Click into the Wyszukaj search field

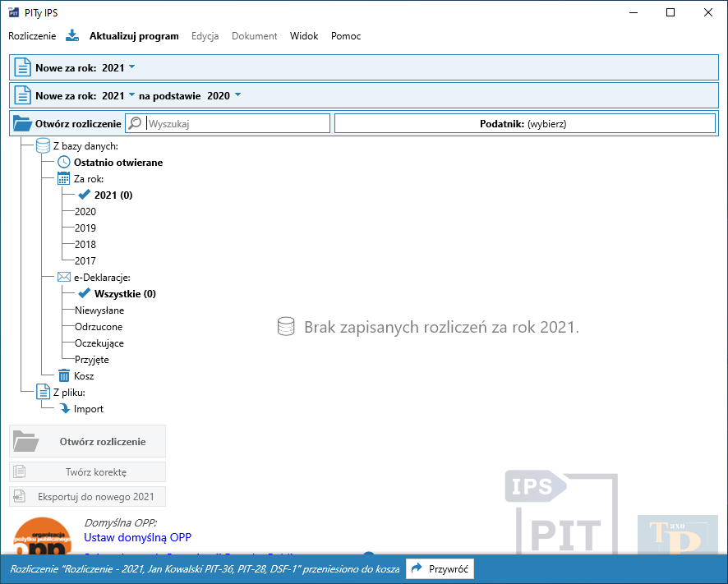coord(237,123)
